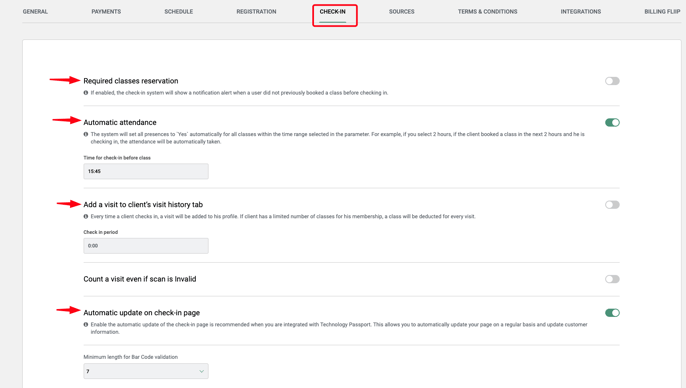Switch to the Integrations tab
Image resolution: width=686 pixels, height=388 pixels.
pos(581,12)
